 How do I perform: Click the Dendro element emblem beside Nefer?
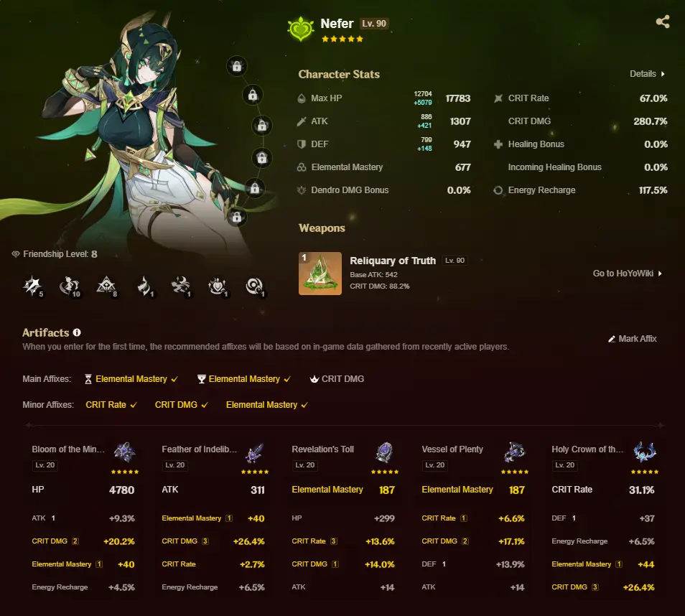(x=301, y=29)
